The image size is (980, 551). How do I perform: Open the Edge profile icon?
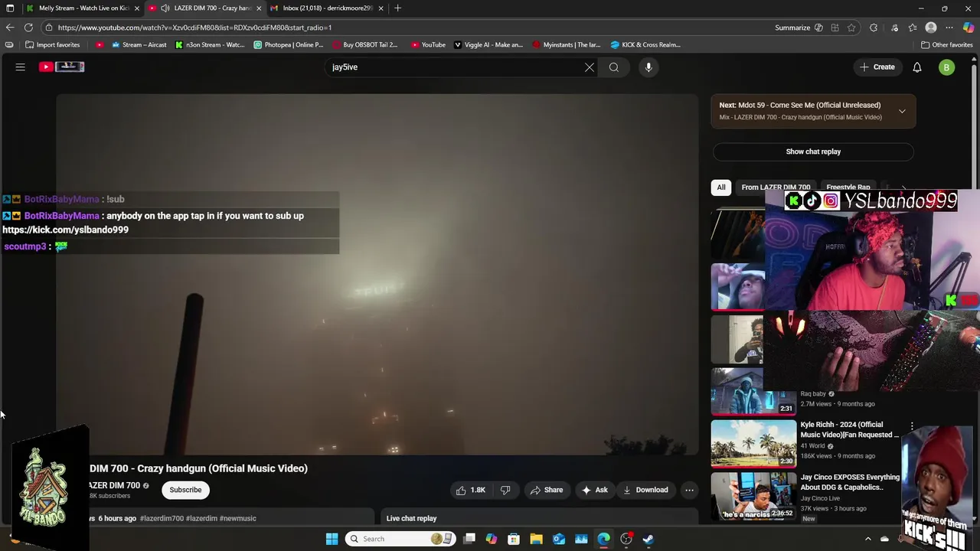931,28
